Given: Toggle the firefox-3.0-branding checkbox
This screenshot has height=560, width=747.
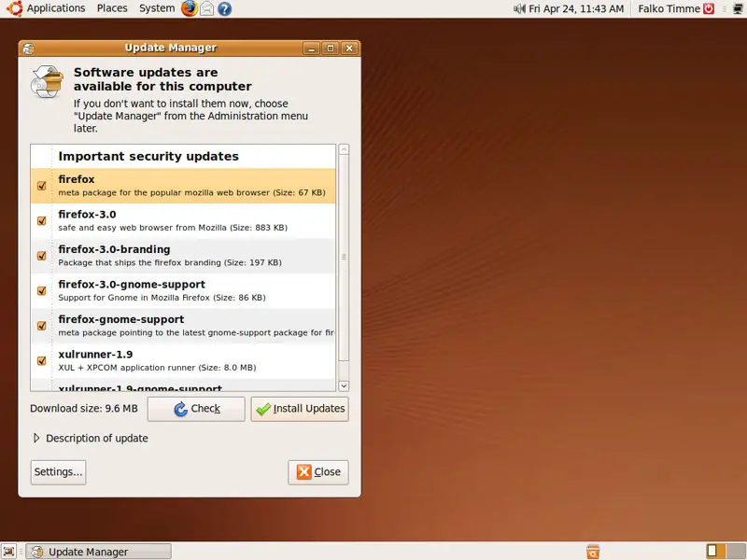Looking at the screenshot, I should [x=42, y=256].
